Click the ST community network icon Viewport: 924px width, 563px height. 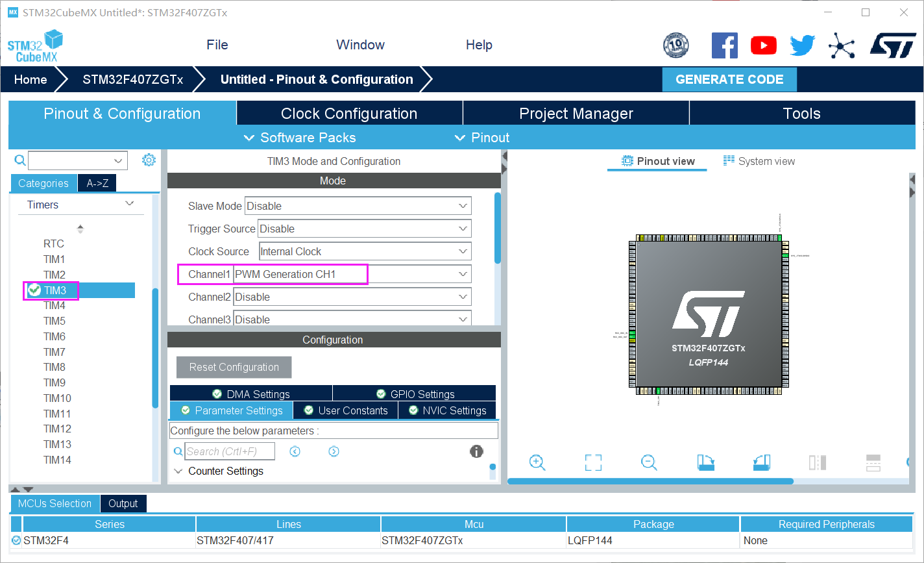842,45
